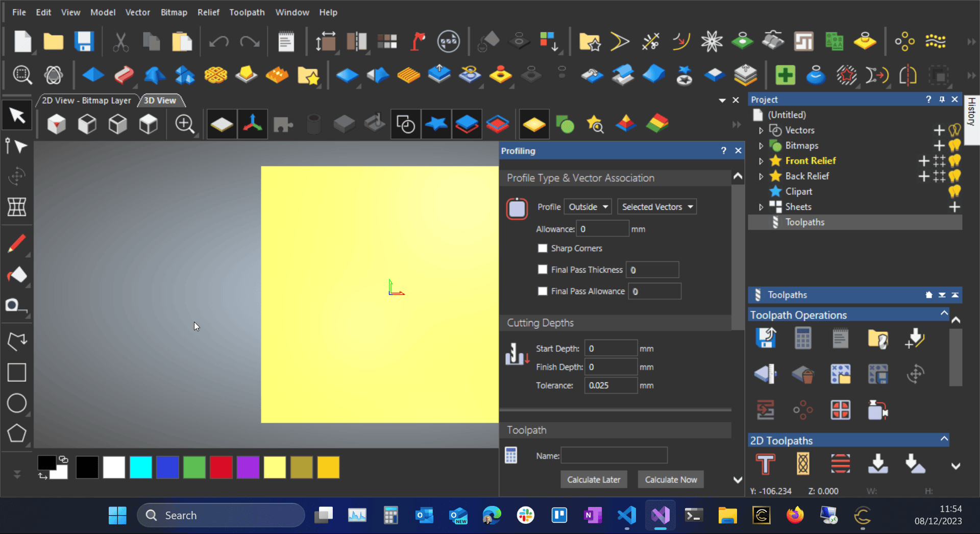Open the Profile Outside dropdown
Image resolution: width=980 pixels, height=534 pixels.
pos(588,207)
